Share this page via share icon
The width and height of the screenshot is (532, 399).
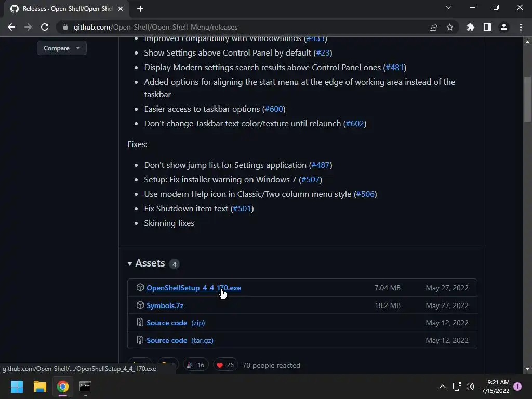click(433, 27)
